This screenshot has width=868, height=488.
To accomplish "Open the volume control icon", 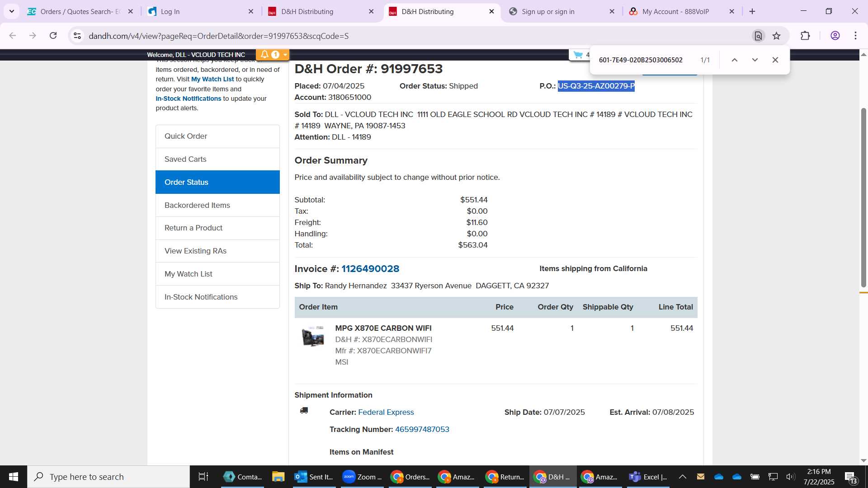I will [790, 477].
